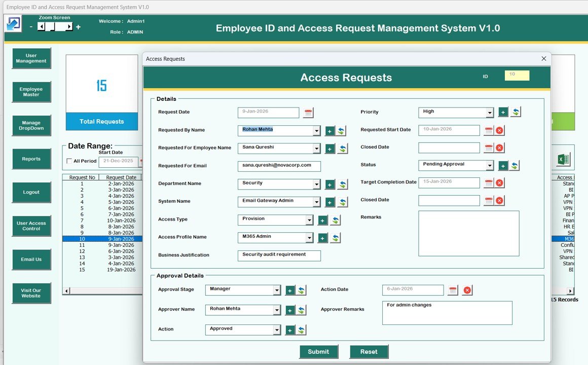Clear the Requested Start Date value

tap(499, 131)
